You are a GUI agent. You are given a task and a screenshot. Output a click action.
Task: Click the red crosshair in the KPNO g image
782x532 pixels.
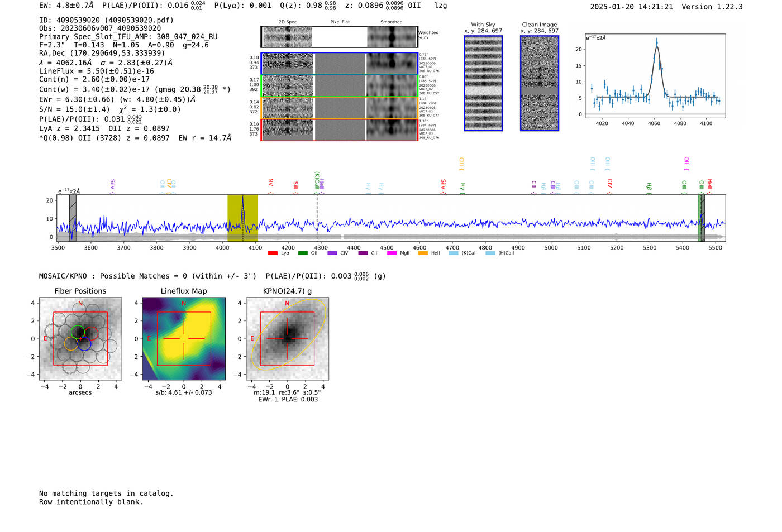[288, 338]
